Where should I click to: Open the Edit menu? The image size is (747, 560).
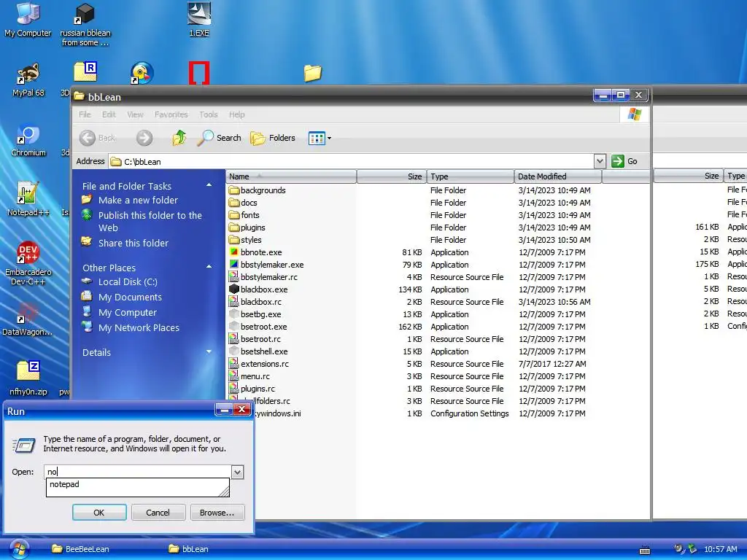[x=109, y=114]
